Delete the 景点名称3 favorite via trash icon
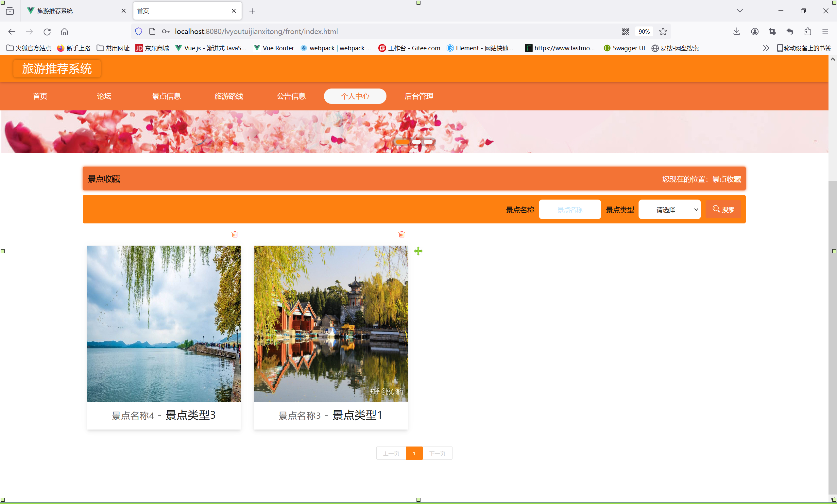The width and height of the screenshot is (837, 504). (401, 234)
